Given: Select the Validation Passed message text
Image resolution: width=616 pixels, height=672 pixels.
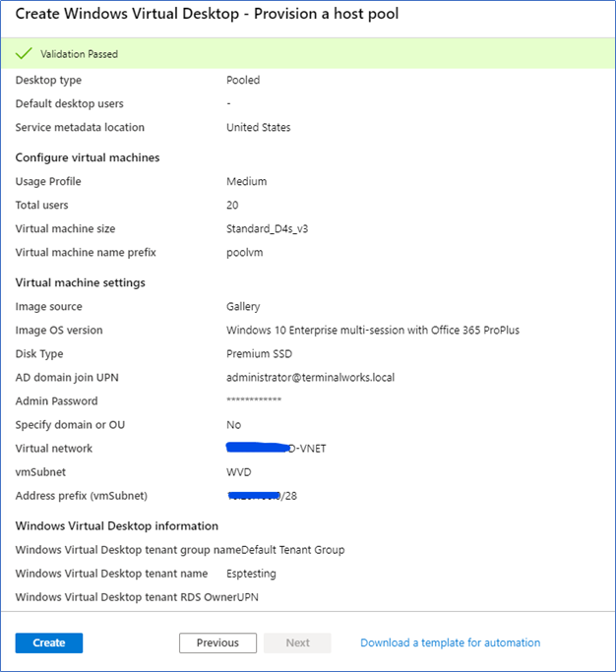Looking at the screenshot, I should (80, 54).
